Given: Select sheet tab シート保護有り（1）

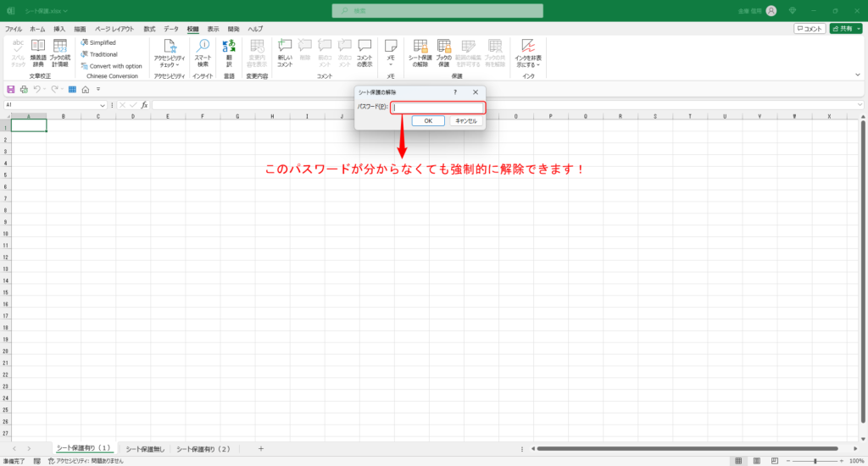Looking at the screenshot, I should 84,448.
